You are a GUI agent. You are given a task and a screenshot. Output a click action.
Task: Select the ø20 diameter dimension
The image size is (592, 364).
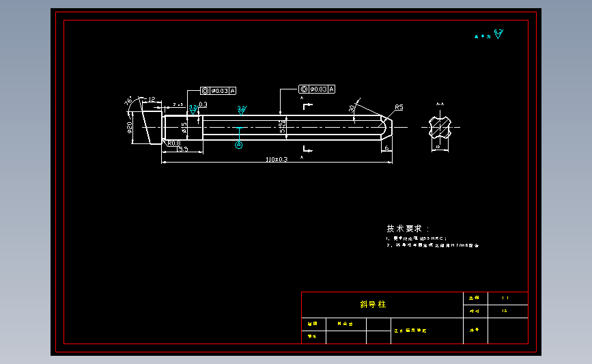pos(130,128)
